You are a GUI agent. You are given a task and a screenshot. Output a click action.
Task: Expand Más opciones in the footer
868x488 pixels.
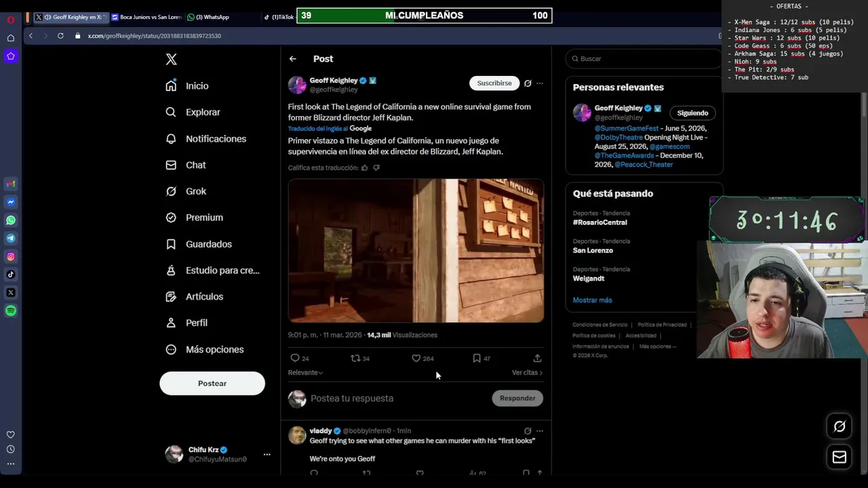657,346
